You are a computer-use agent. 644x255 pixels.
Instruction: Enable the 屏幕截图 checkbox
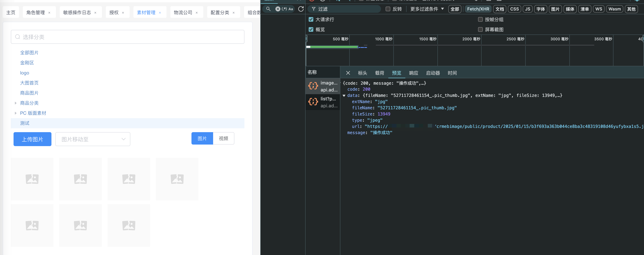[x=480, y=29]
